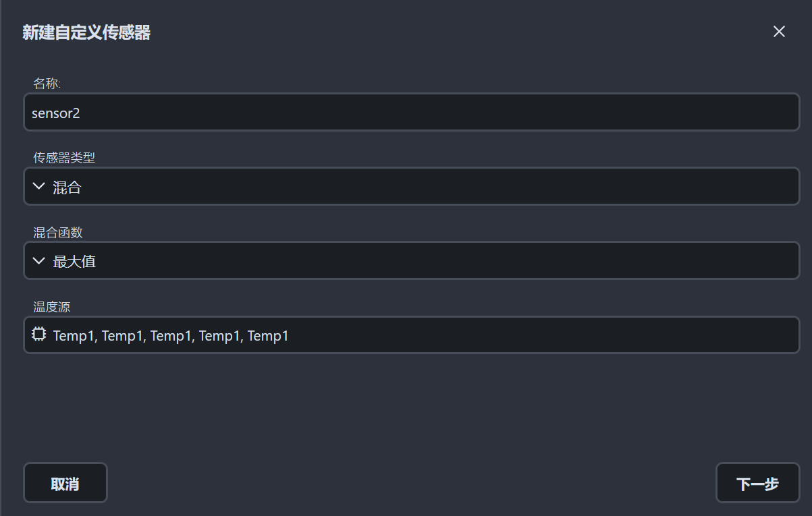Screen dimensions: 812x516
Task: Click the 取消 button
Action: 65,483
